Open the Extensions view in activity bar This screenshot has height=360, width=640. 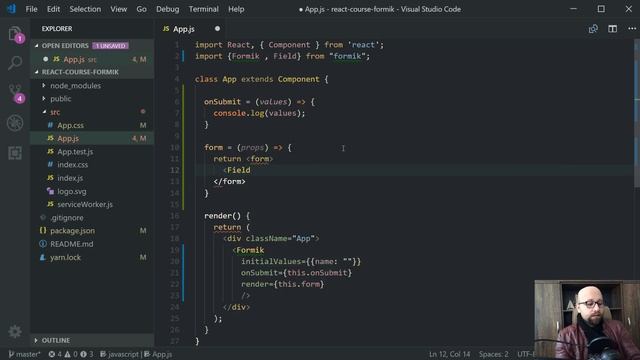(x=15, y=153)
